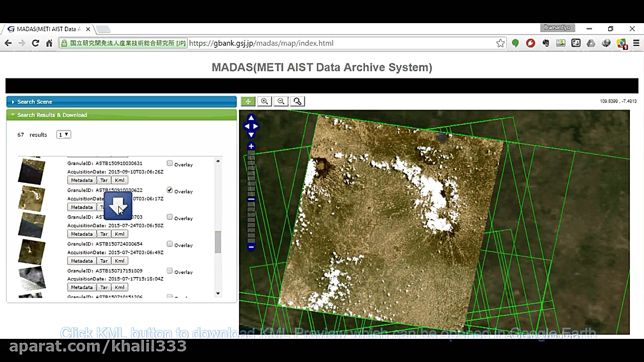This screenshot has width=644, height=362.
Task: Enable Overlay for granule ASTB150724030654
Action: tap(170, 243)
